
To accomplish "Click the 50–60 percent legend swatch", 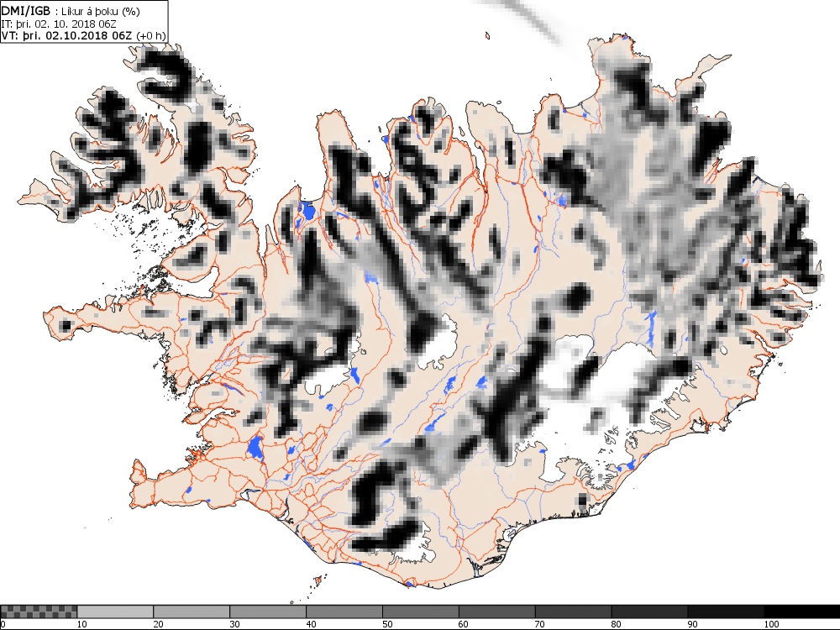I will tap(421, 612).
